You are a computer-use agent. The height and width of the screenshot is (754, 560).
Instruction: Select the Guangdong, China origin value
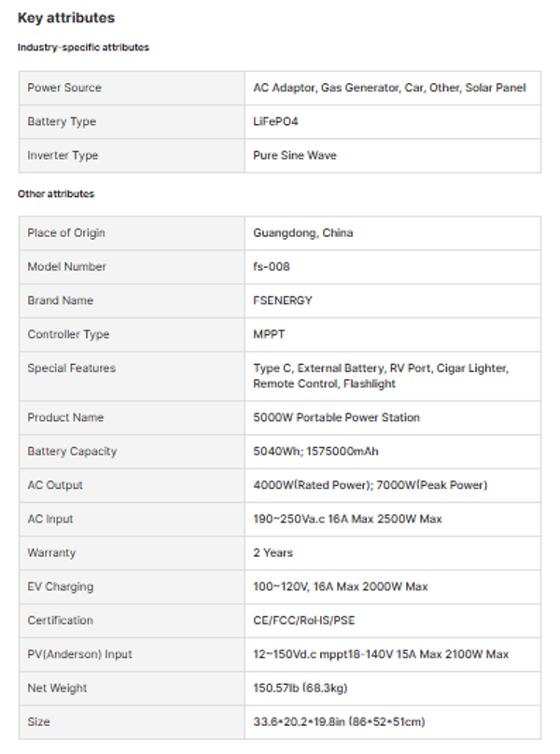pyautogui.click(x=303, y=233)
